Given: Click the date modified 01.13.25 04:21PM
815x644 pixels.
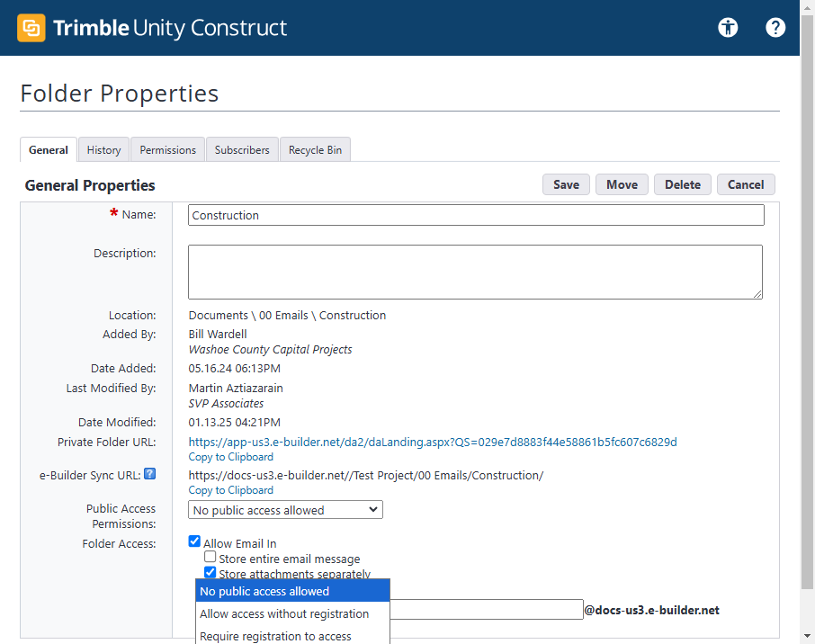Looking at the screenshot, I should [x=235, y=422].
